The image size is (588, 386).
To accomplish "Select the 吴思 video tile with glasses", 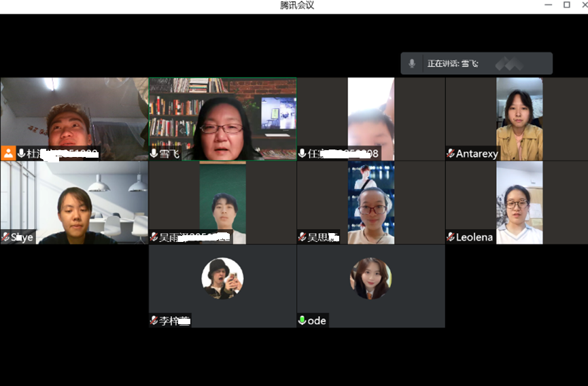I will [x=371, y=203].
